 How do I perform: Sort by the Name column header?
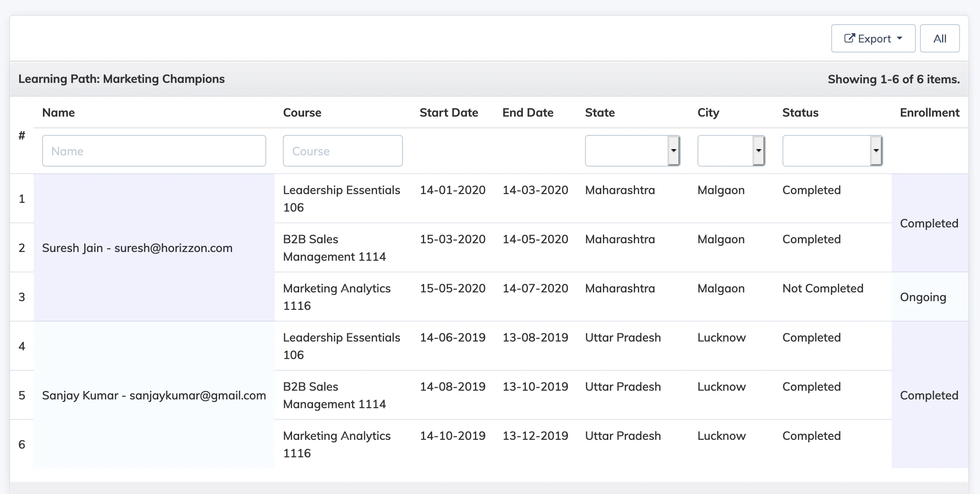pyautogui.click(x=58, y=112)
